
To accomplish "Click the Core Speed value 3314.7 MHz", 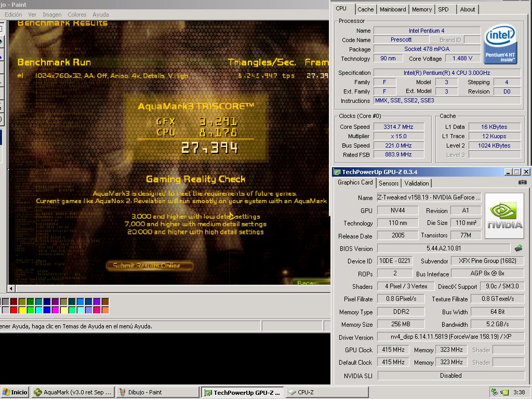I will pos(398,127).
